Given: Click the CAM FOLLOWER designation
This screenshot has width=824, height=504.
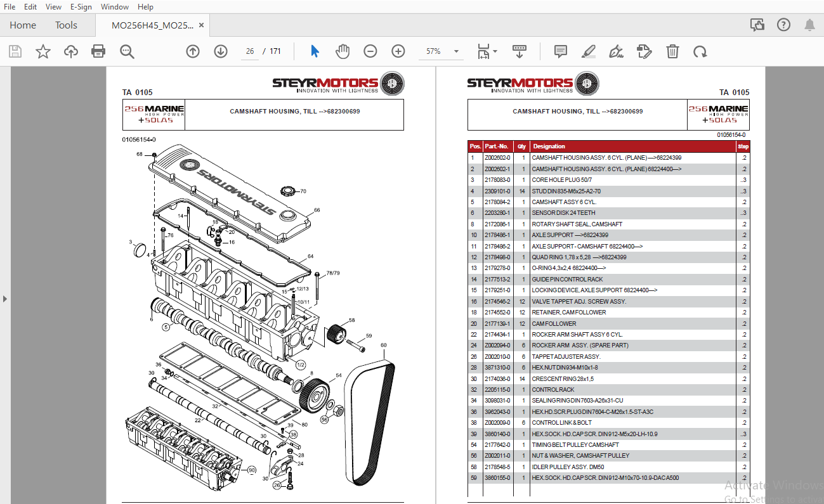Looking at the screenshot, I should coord(554,323).
